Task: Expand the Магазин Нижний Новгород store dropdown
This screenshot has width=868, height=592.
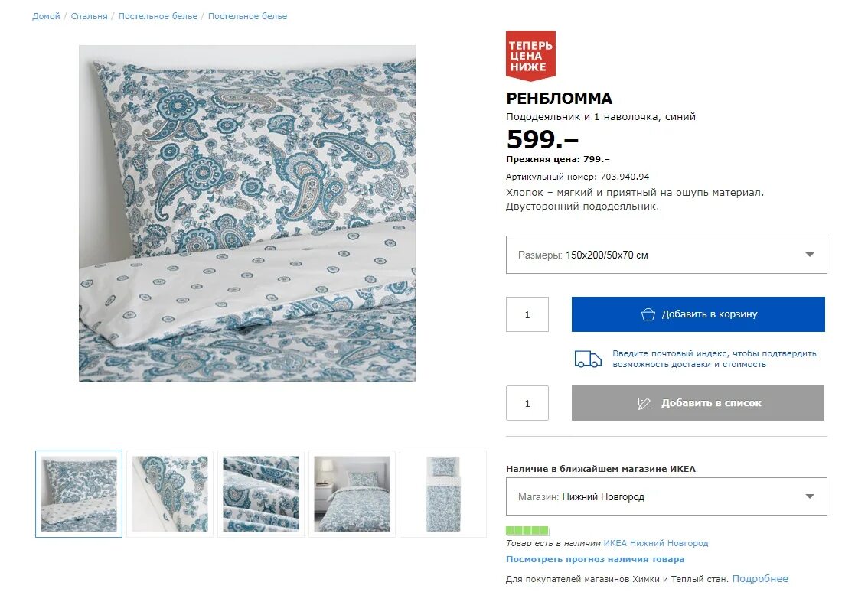Action: coord(666,496)
